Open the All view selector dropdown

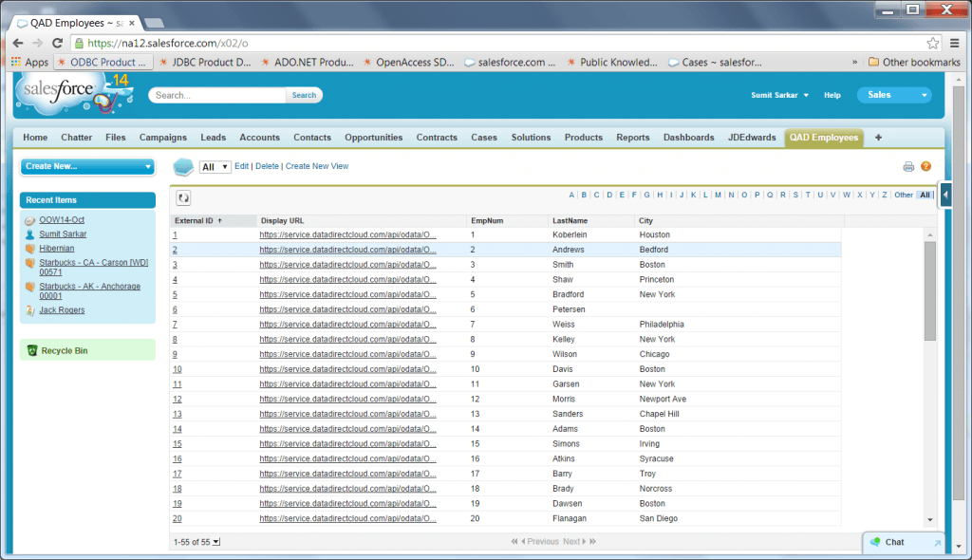click(x=215, y=165)
